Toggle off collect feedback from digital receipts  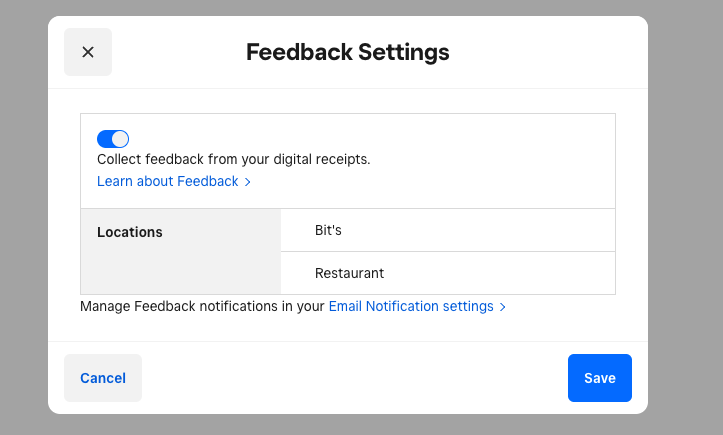click(x=113, y=139)
